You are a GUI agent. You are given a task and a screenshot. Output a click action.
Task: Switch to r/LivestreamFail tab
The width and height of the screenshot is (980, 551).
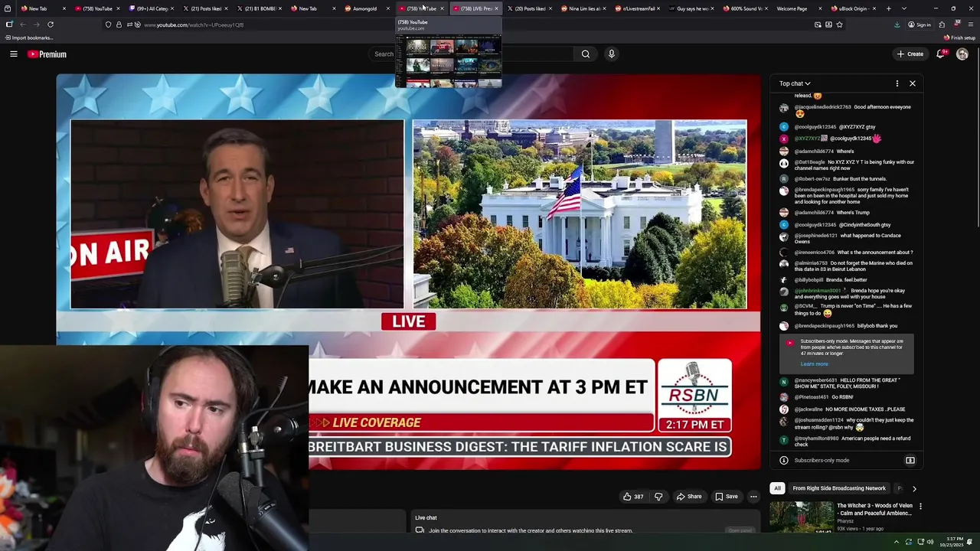click(x=639, y=8)
